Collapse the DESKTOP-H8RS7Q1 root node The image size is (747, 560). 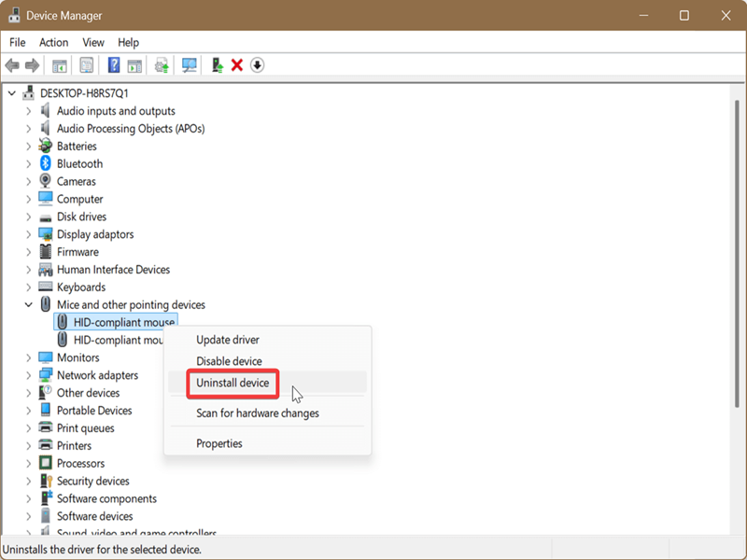point(12,93)
